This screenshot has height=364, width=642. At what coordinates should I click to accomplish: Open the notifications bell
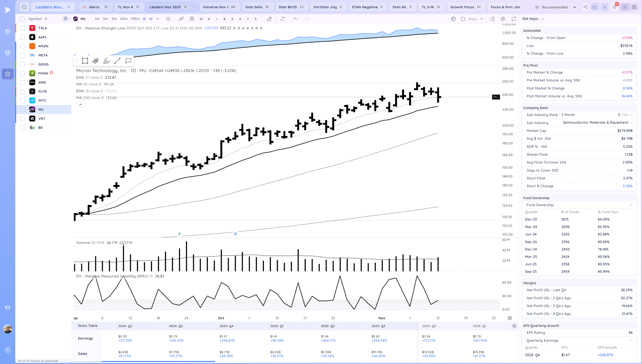tap(614, 7)
